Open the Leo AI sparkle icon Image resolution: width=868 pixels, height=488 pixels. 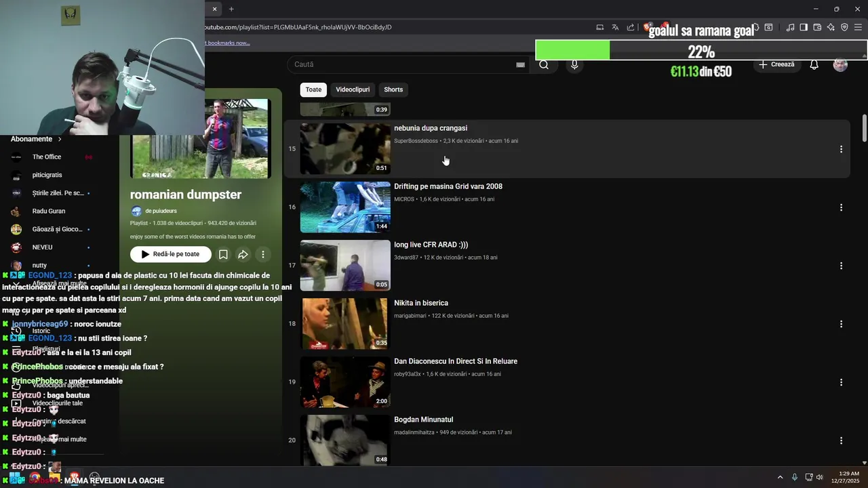(x=831, y=27)
